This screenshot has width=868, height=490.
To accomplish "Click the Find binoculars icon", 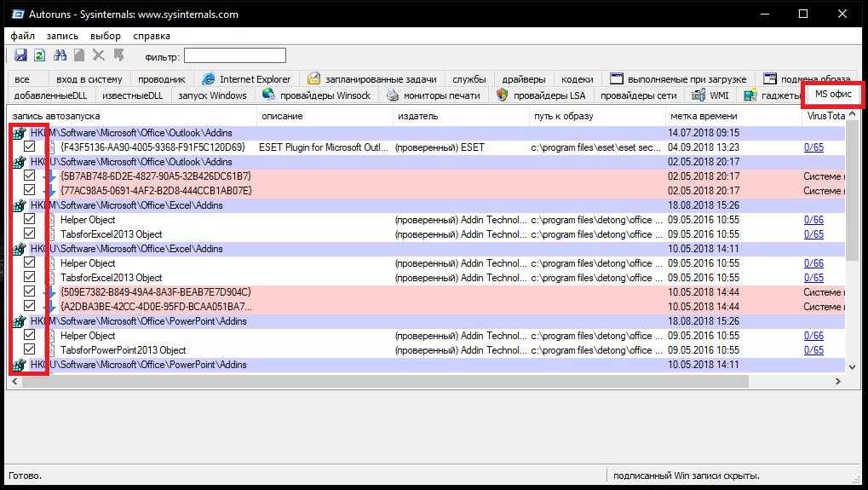I will pos(60,55).
